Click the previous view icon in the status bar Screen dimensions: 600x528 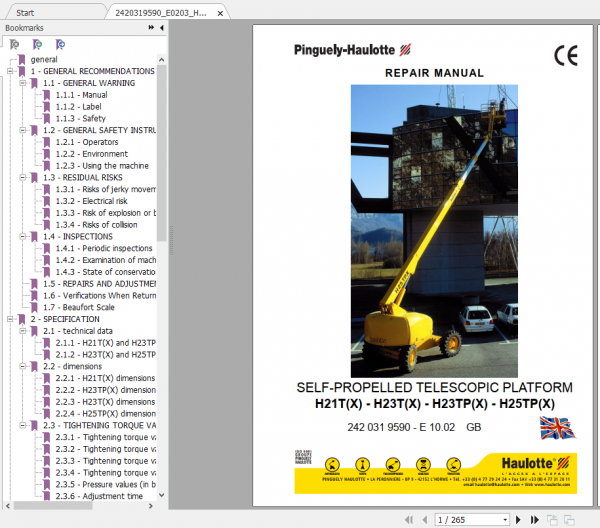(552, 520)
